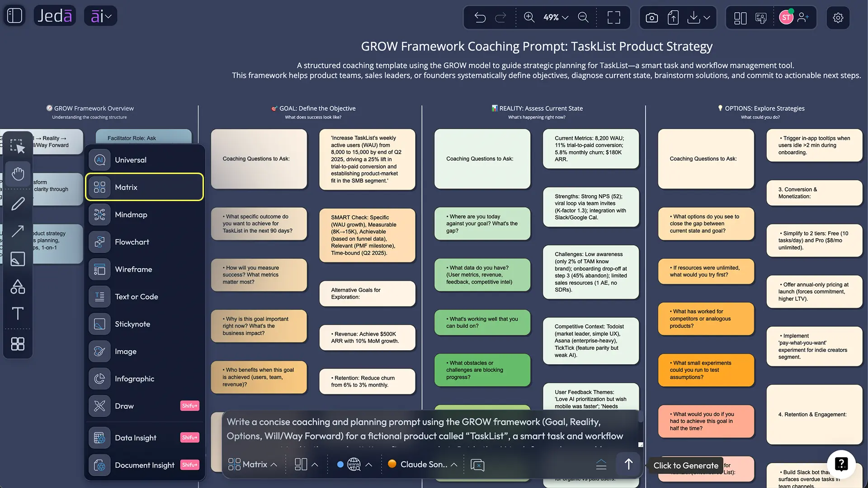
Task: Choose Matrix from the command menu
Action: (x=144, y=187)
